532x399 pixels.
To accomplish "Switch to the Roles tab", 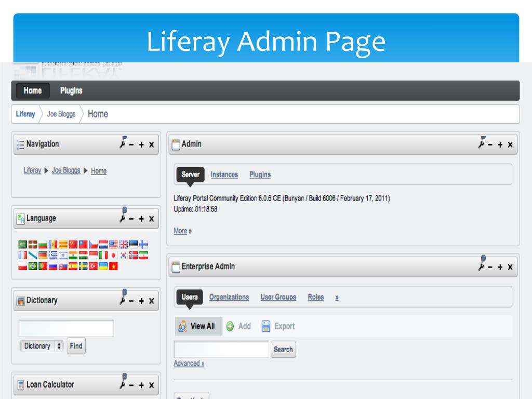I will click(316, 297).
